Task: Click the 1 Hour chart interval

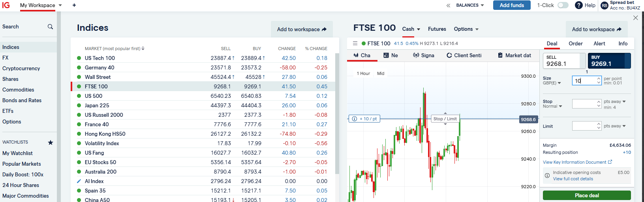Action: tap(363, 73)
